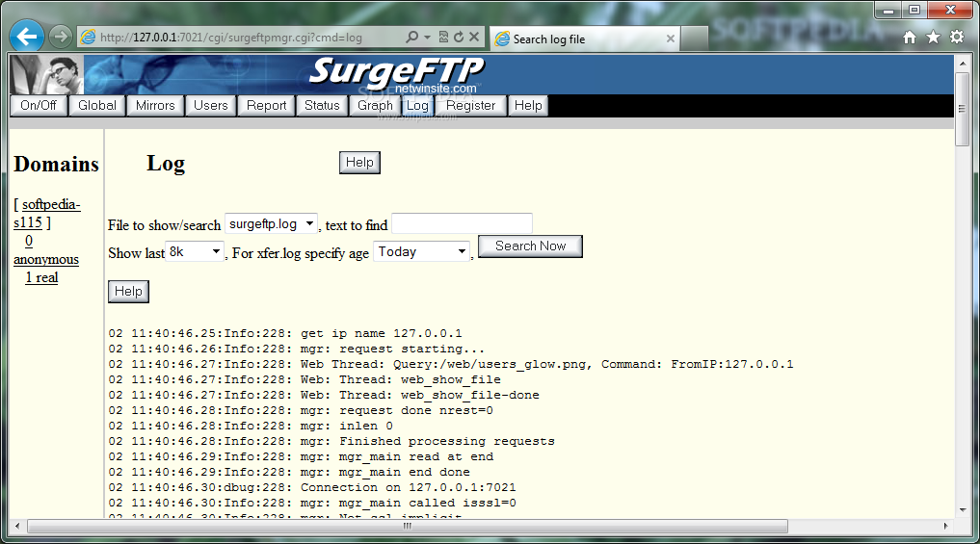Toggle the compatibility view icon
This screenshot has width=980, height=544.
tap(443, 37)
